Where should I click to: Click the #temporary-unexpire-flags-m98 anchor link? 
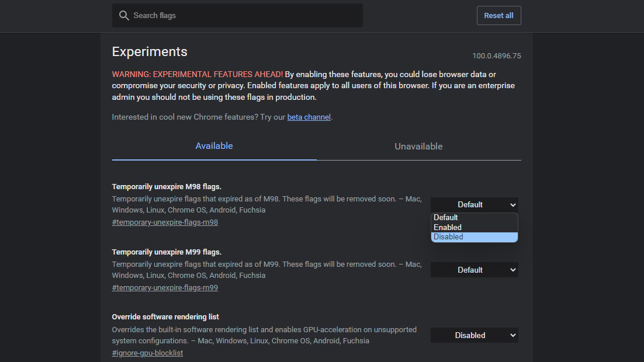pyautogui.click(x=165, y=222)
